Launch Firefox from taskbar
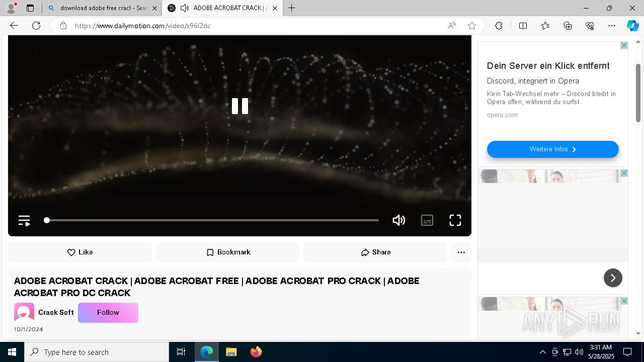644x362 pixels. tap(256, 352)
